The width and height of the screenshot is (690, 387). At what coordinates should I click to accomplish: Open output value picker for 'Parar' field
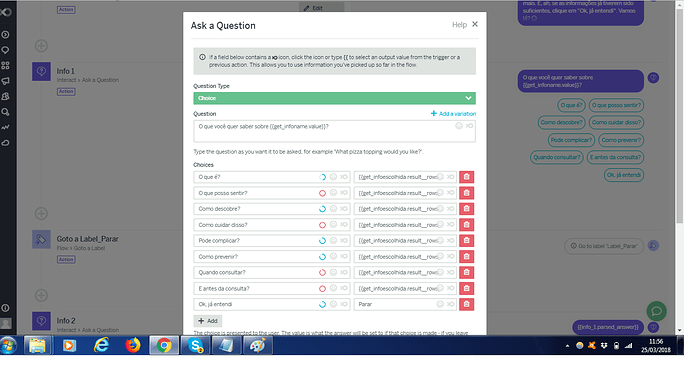pyautogui.click(x=450, y=304)
